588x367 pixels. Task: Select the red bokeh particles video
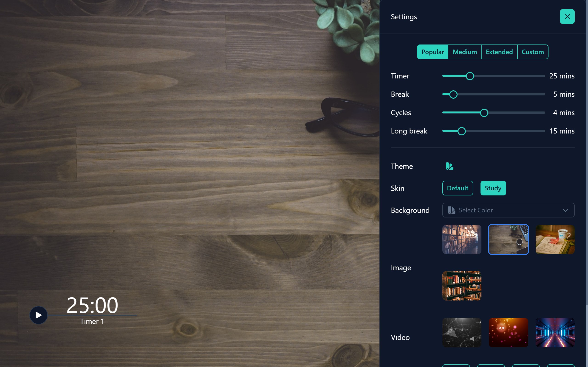pos(508,332)
